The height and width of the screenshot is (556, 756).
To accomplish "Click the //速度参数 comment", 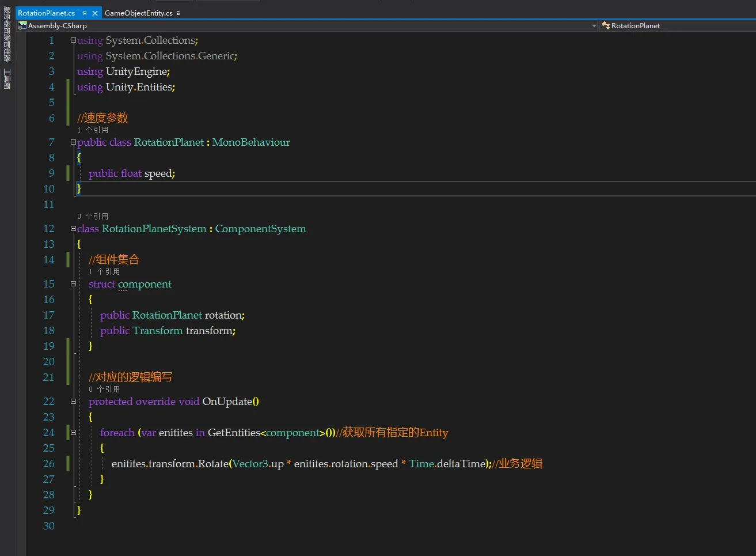I will click(x=102, y=118).
